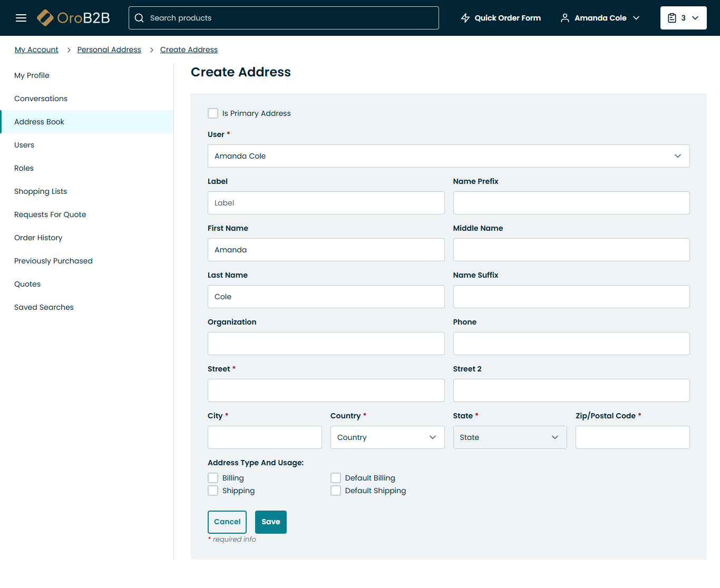Expand the shopping list chevron arrow

pos(695,18)
